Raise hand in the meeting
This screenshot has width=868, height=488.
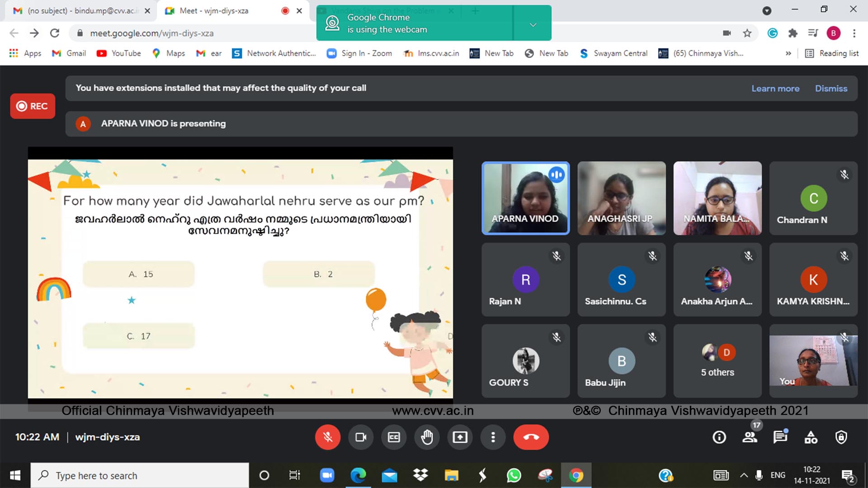click(x=427, y=437)
